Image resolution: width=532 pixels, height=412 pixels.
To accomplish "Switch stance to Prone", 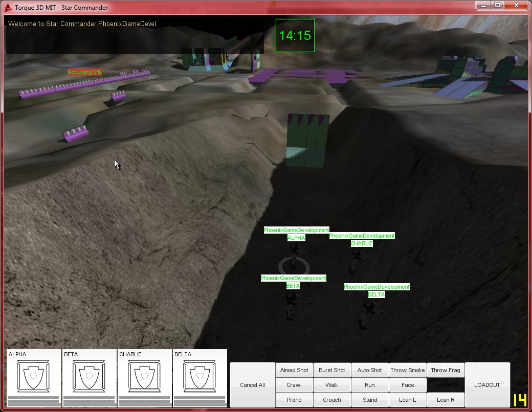I will pyautogui.click(x=294, y=400).
